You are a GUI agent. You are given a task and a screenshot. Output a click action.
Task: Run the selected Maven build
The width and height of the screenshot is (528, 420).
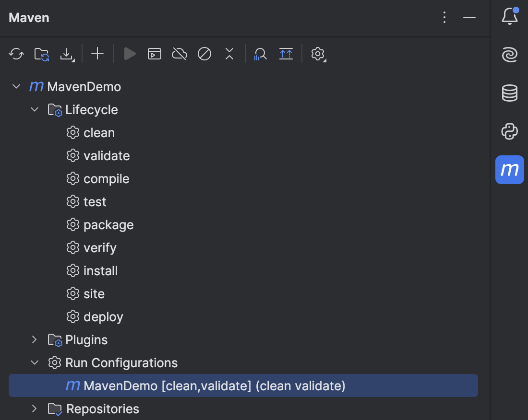point(130,54)
